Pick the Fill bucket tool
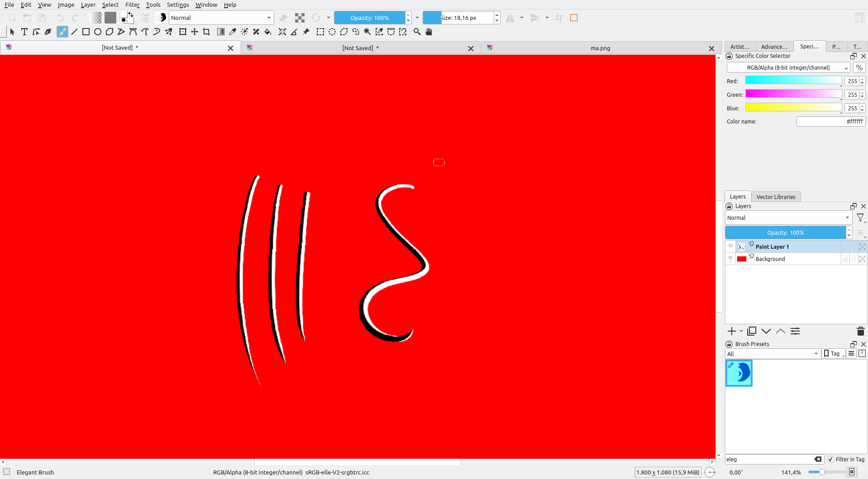This screenshot has width=868, height=479. point(268,32)
